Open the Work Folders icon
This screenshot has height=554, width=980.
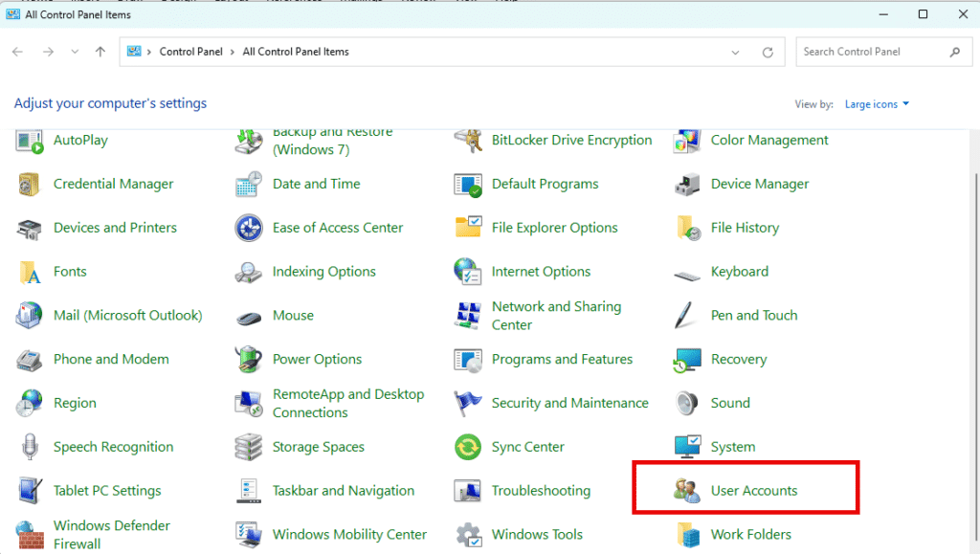pyautogui.click(x=687, y=535)
